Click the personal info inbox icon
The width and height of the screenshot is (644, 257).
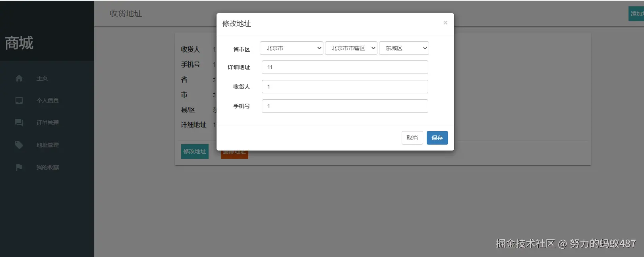[x=19, y=100]
